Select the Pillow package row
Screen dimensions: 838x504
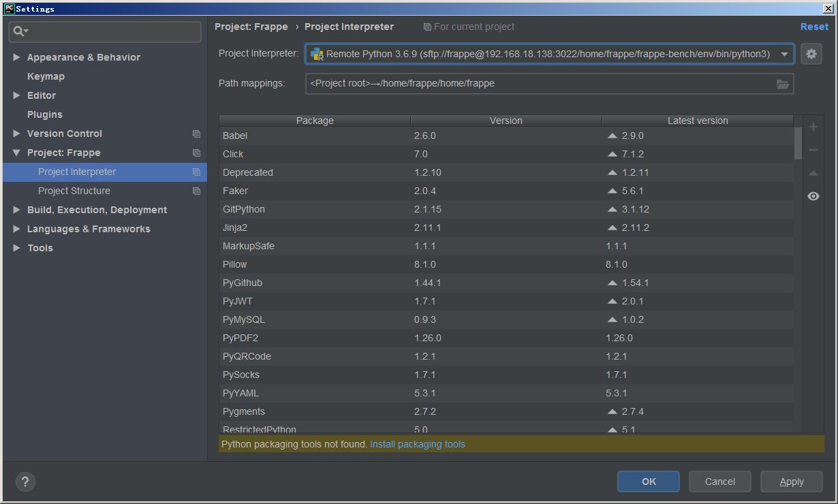(506, 264)
